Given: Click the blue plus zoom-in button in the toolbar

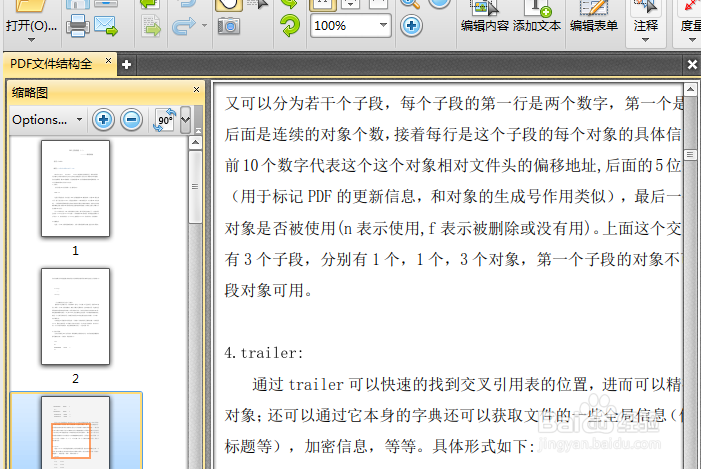Looking at the screenshot, I should [x=411, y=25].
